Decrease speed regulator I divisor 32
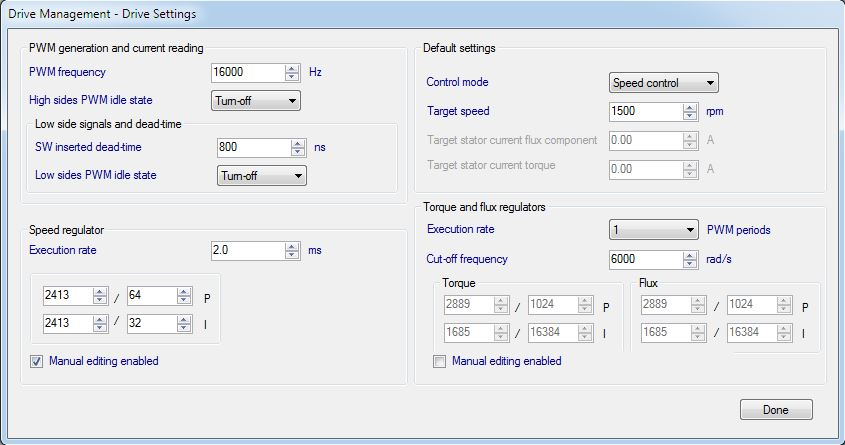Viewport: 845px width, 445px height. tap(184, 327)
